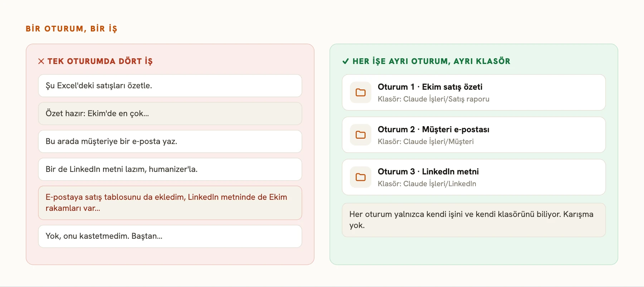Image resolution: width=644 pixels, height=287 pixels.
Task: Select the 'Bir de LinkedIn metni lazım' message
Action: pos(170,169)
